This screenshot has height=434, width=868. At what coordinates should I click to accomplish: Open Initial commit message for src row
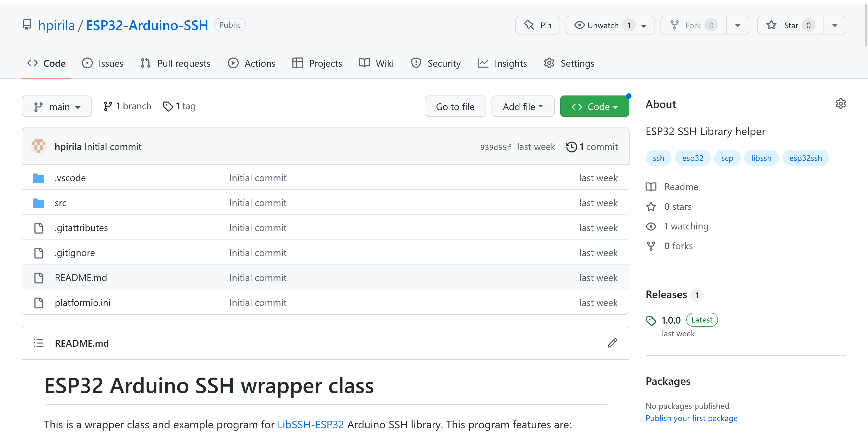point(258,203)
